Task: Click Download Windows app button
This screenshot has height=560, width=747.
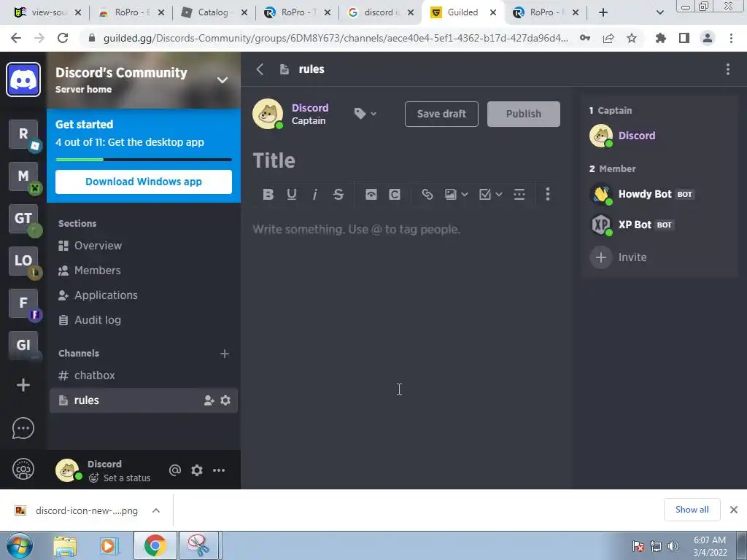Action: point(144,182)
